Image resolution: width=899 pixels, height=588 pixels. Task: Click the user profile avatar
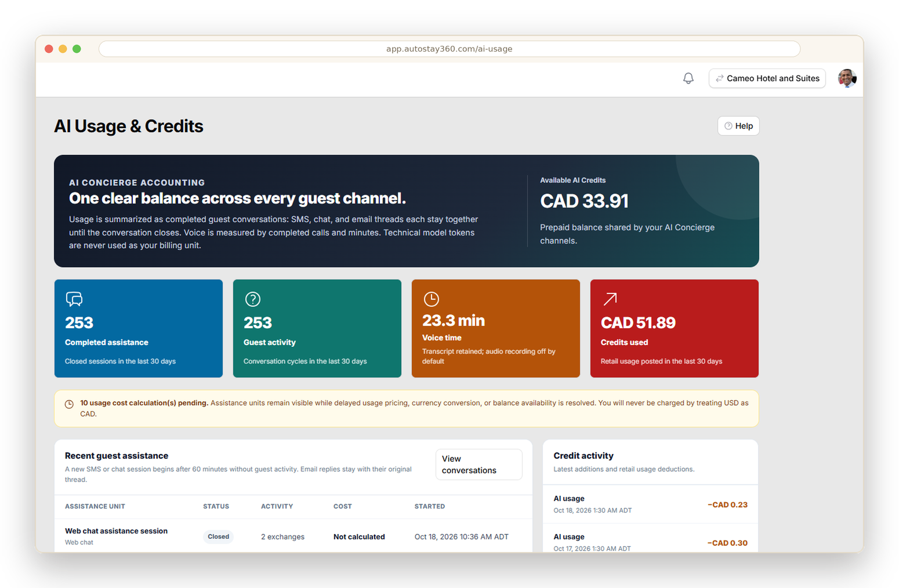[x=847, y=78]
